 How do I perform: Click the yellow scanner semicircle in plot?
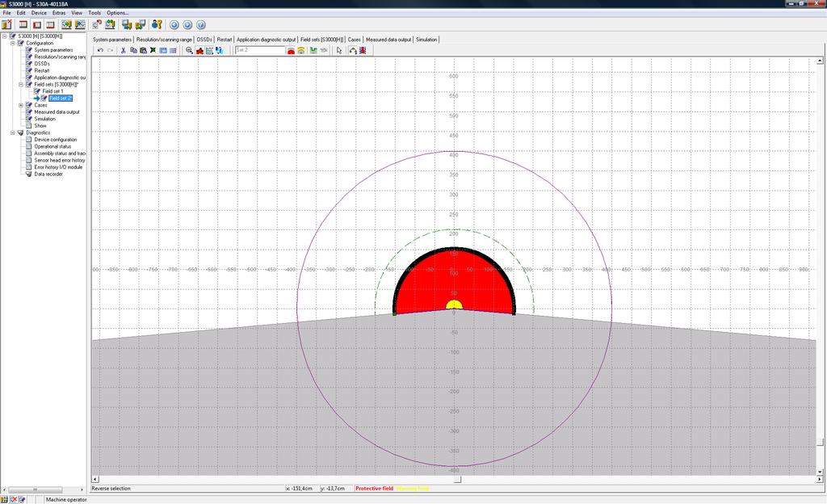[454, 304]
